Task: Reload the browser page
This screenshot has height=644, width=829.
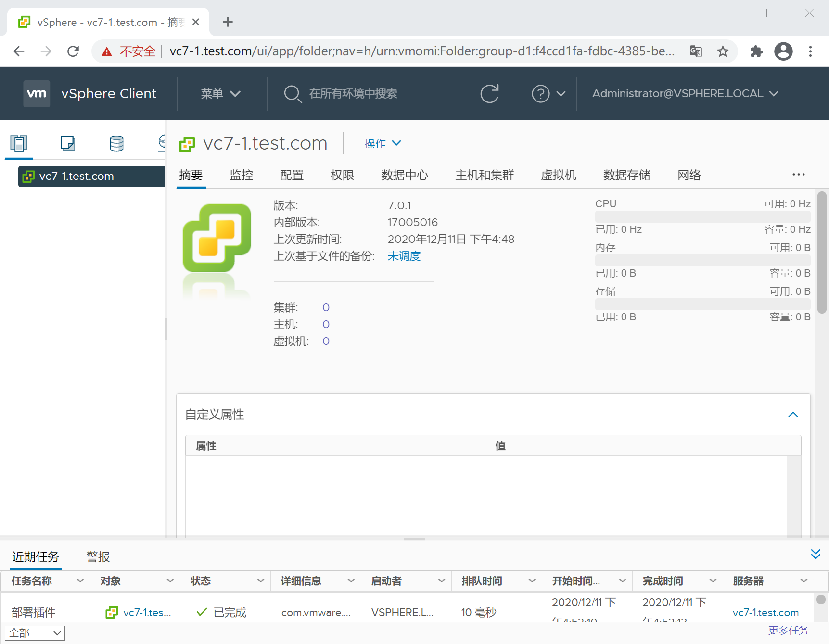Action: [73, 51]
